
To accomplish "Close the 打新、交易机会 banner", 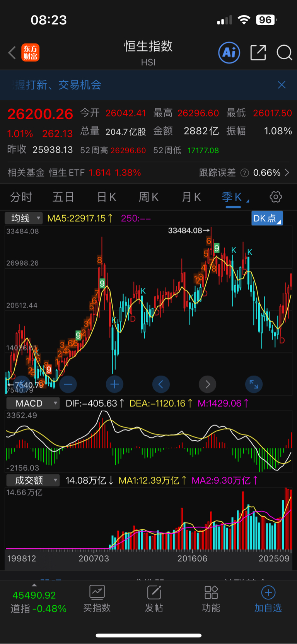I will [282, 85].
